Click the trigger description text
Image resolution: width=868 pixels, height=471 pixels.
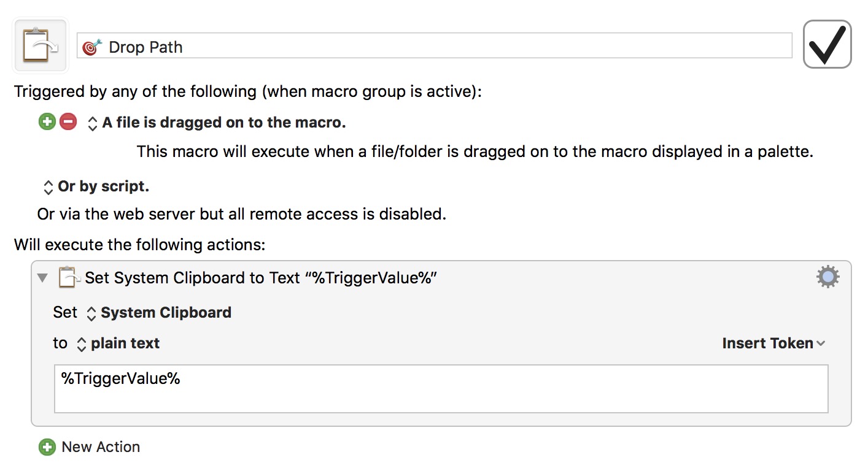[x=475, y=151]
